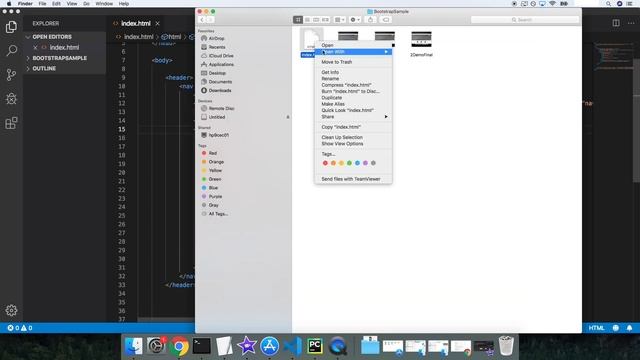Apply the green tag color dot in context menu
The height and width of the screenshot is (360, 640).
(x=349, y=163)
